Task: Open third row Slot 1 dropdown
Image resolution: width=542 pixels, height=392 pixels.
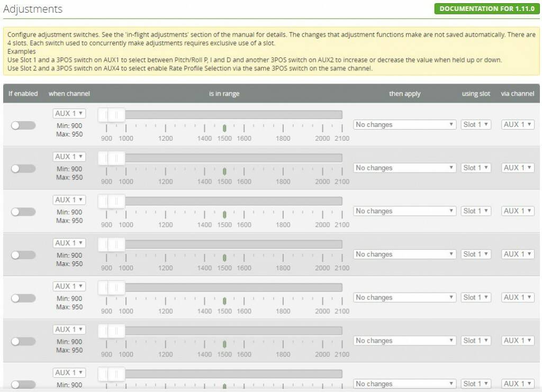Action: (x=476, y=211)
